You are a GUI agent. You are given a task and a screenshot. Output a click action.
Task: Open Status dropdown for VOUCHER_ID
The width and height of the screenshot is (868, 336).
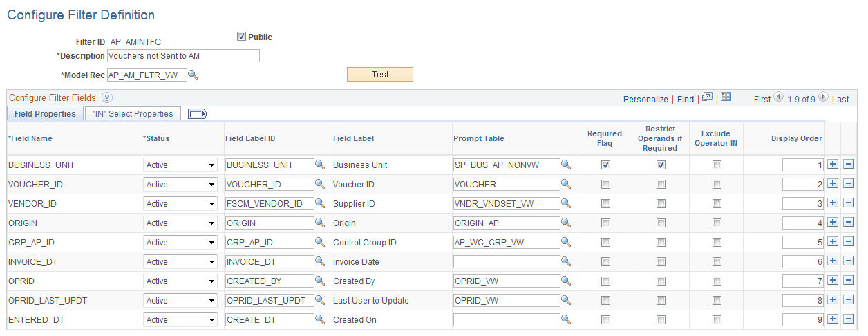pyautogui.click(x=180, y=185)
